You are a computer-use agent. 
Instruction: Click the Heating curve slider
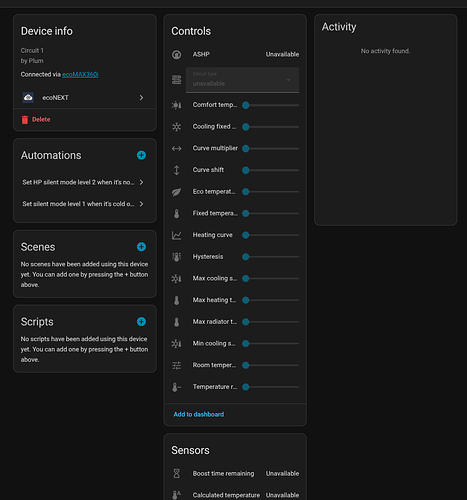pos(270,235)
